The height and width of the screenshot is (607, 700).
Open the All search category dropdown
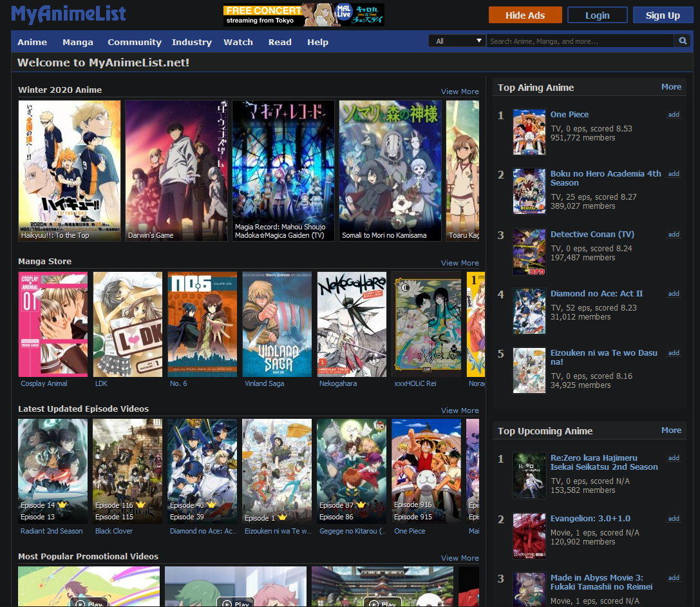click(457, 41)
